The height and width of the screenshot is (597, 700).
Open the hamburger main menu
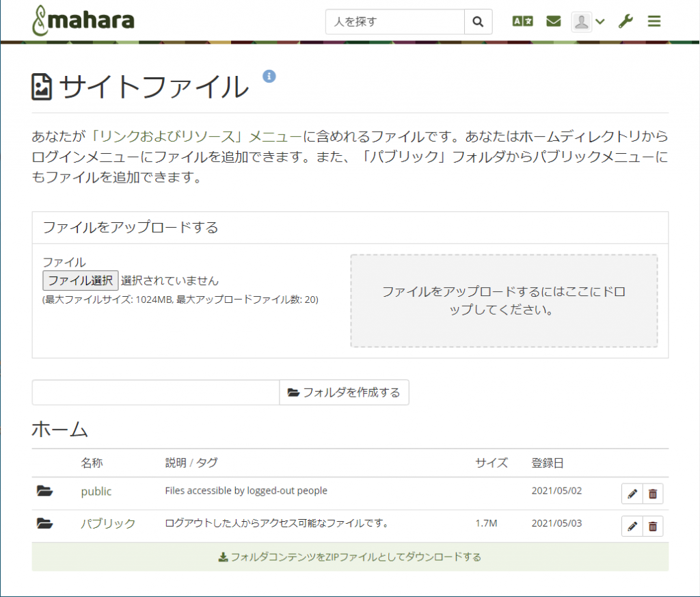click(654, 22)
